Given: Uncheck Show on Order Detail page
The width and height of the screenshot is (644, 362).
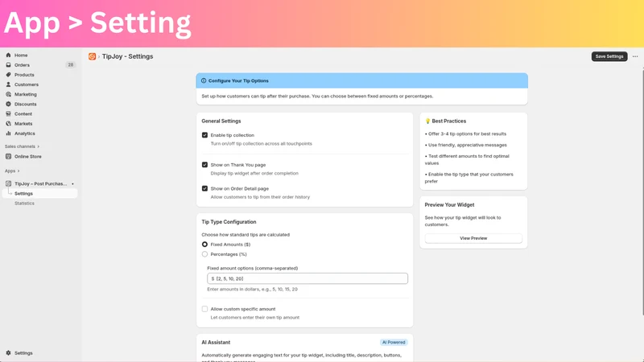Looking at the screenshot, I should tap(204, 188).
